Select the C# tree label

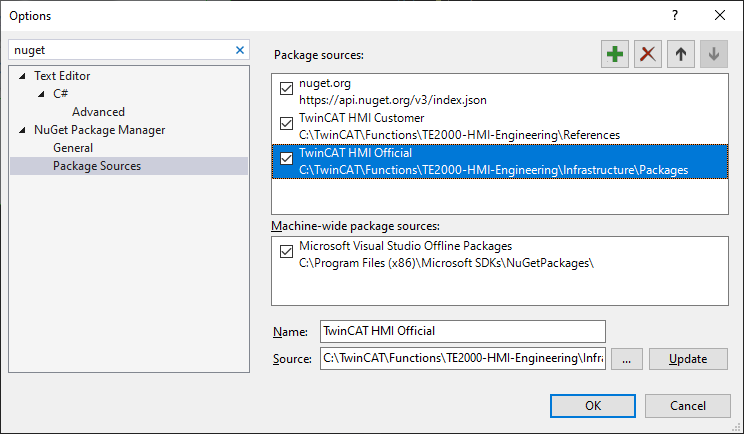tap(60, 94)
